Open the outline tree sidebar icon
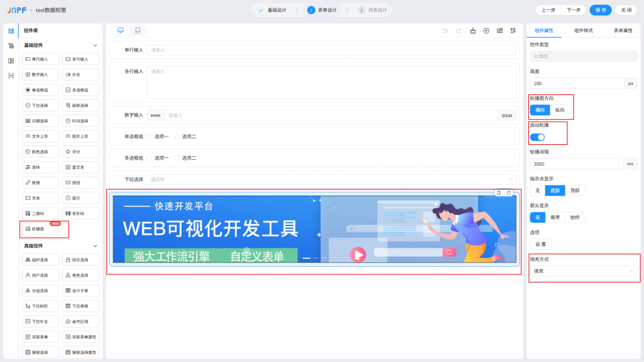Image resolution: width=644 pixels, height=362 pixels. click(x=11, y=45)
